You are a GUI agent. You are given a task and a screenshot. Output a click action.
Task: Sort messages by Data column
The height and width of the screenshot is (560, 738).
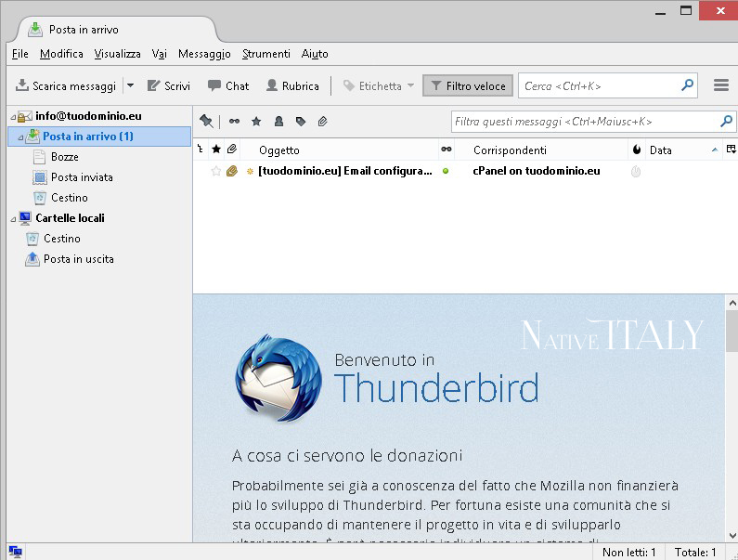[683, 150]
